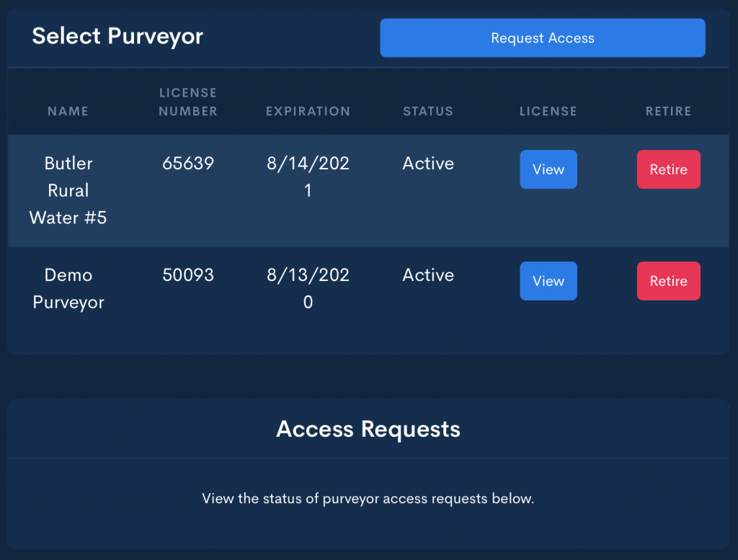Screen dimensions: 738x560
Task: Click the Status column header
Action: pyautogui.click(x=428, y=111)
